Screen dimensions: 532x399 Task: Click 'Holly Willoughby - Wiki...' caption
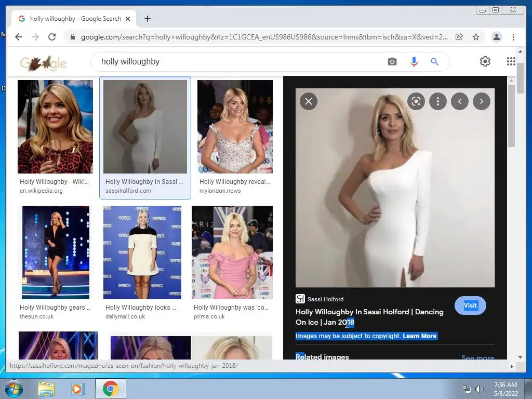[x=54, y=182]
